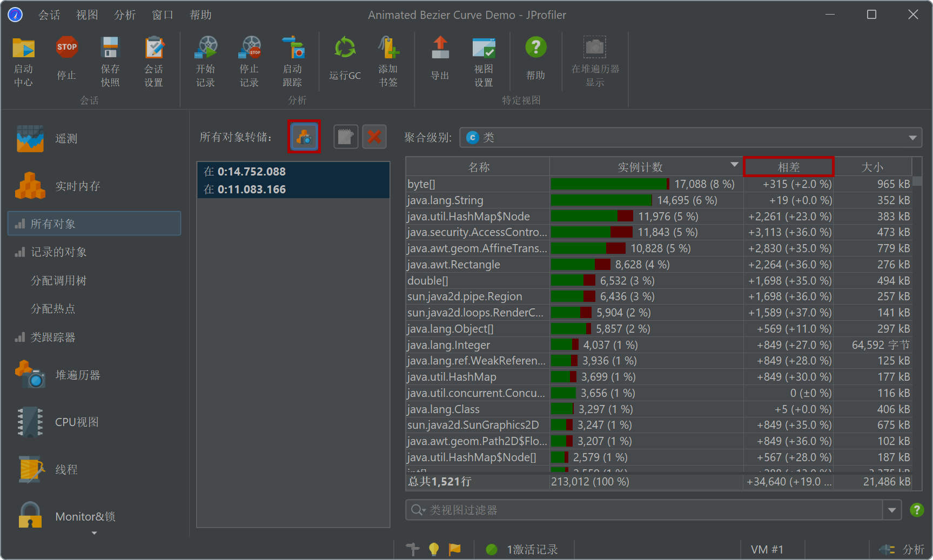Viewport: 933px width, 560px height.
Task: Open the filter search options magnifier
Action: point(418,510)
